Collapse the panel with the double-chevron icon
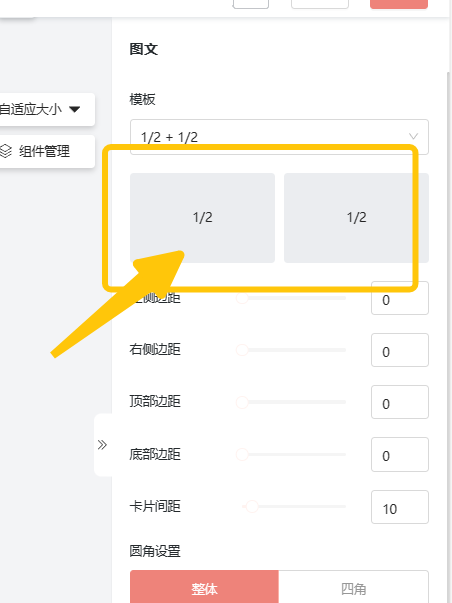This screenshot has height=603, width=452. (102, 445)
